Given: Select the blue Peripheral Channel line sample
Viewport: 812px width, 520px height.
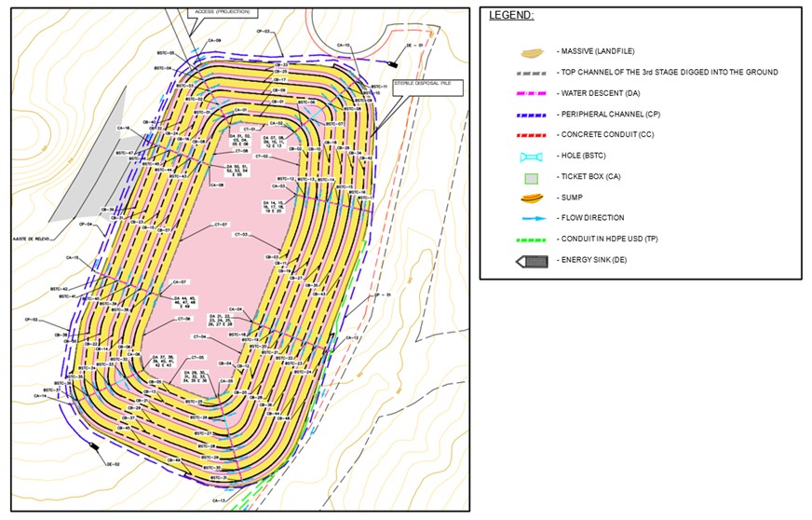Looking at the screenshot, I should pos(532,114).
